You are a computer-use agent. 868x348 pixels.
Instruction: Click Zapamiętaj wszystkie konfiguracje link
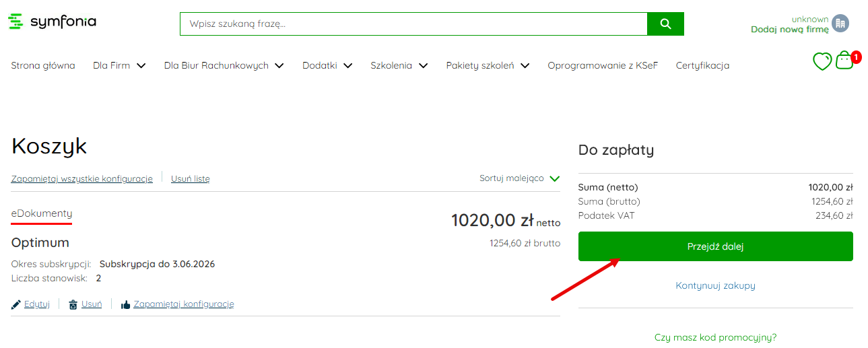coord(82,178)
